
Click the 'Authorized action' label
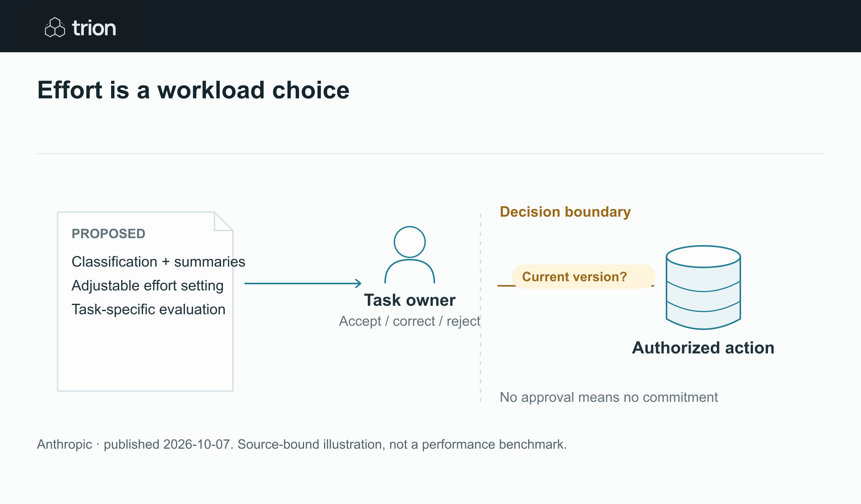703,348
